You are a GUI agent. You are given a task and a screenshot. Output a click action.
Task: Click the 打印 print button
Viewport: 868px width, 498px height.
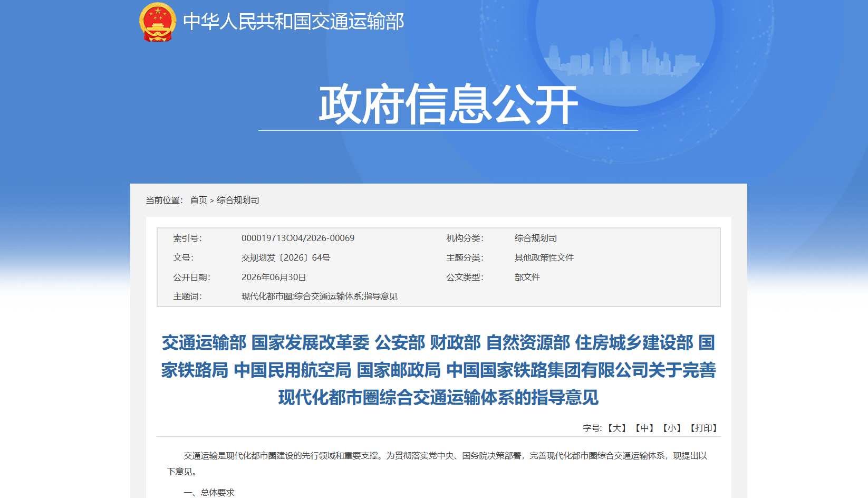pos(703,428)
